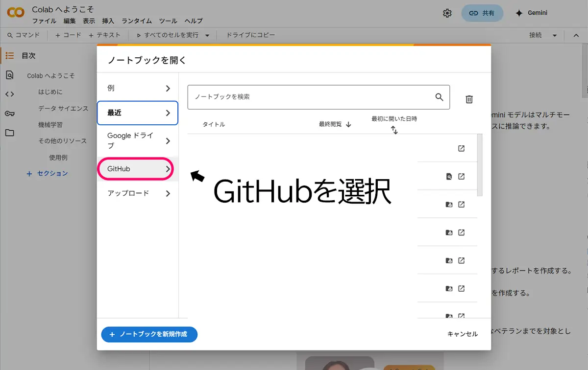Click the + コード button

coord(68,35)
